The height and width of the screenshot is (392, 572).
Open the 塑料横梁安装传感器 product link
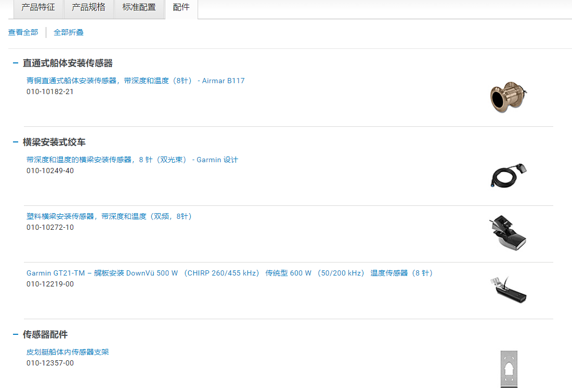pos(109,216)
